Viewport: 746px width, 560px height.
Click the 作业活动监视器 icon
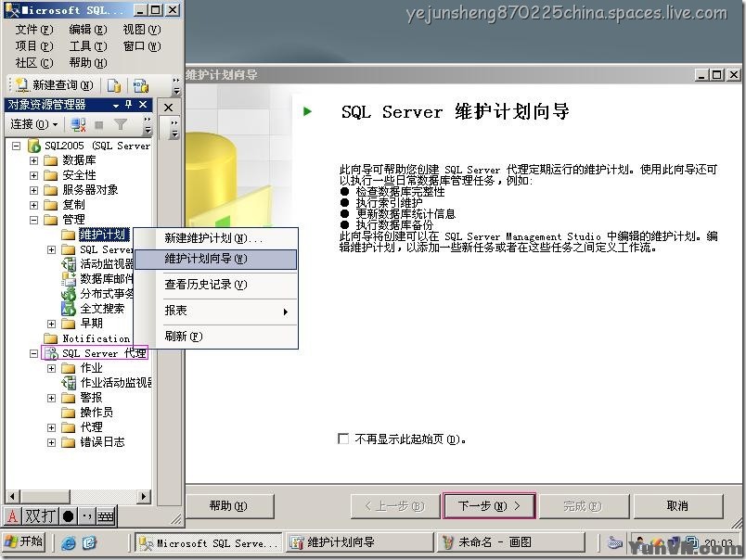tap(69, 382)
